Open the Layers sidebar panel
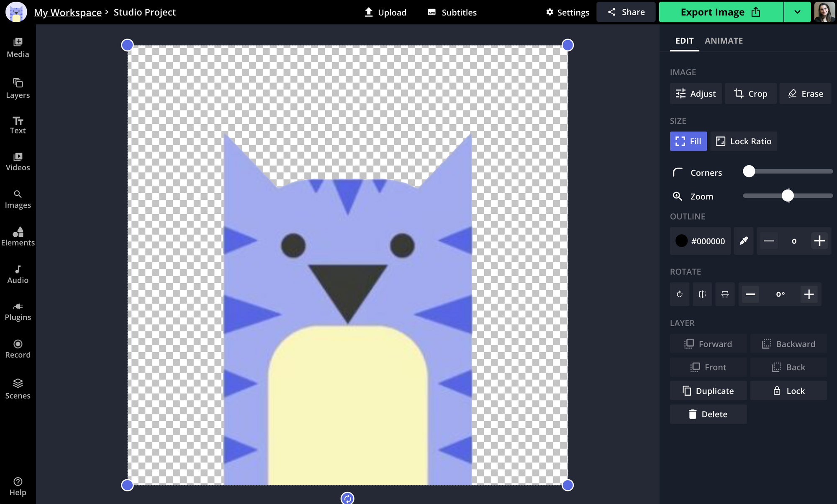 pos(18,88)
